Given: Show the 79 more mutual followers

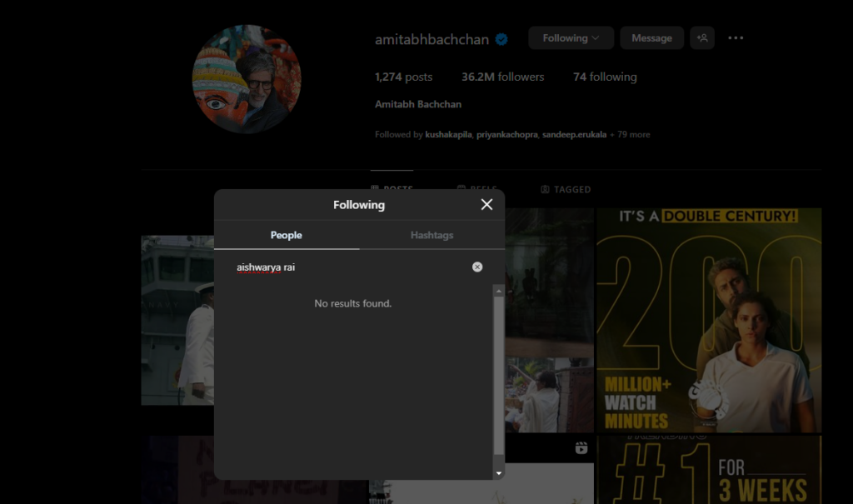Looking at the screenshot, I should 633,134.
